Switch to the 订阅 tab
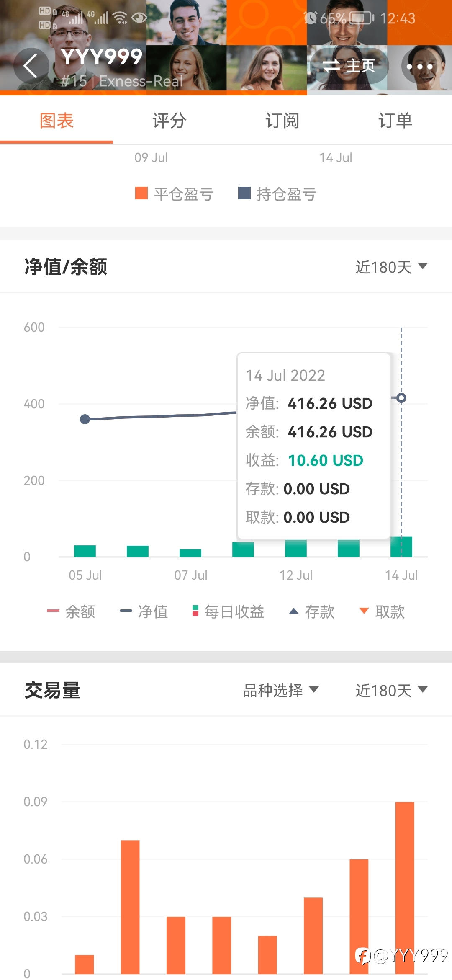The image size is (452, 980). [282, 121]
